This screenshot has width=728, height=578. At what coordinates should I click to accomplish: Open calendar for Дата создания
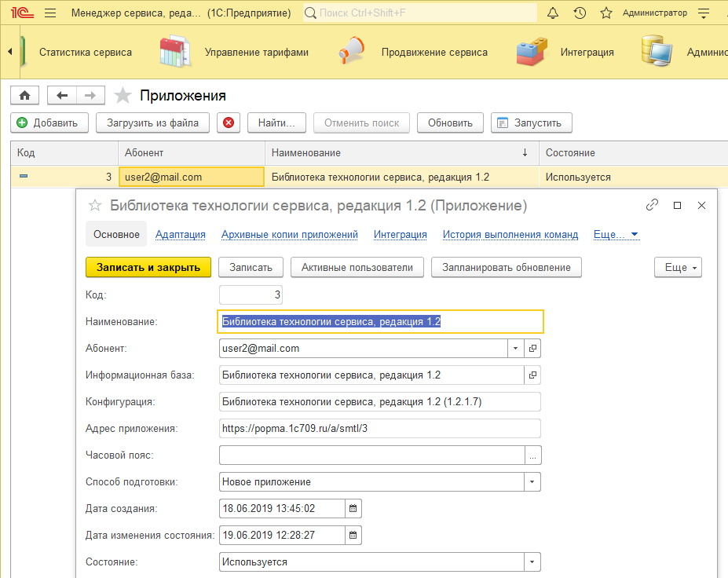(353, 508)
